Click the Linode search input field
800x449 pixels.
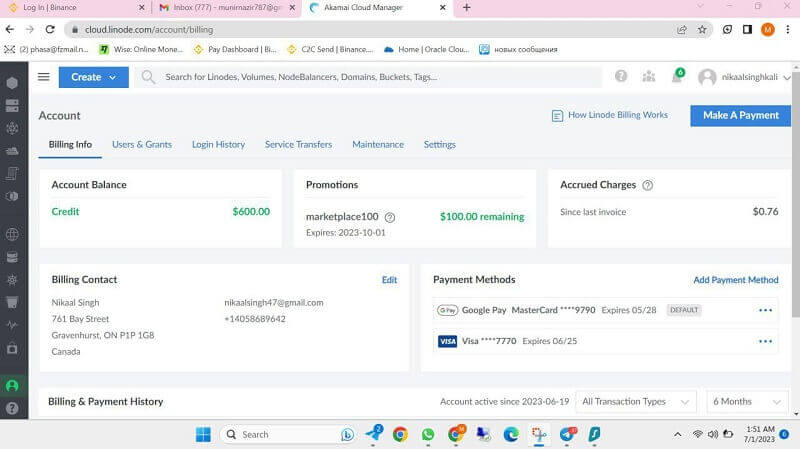click(380, 77)
